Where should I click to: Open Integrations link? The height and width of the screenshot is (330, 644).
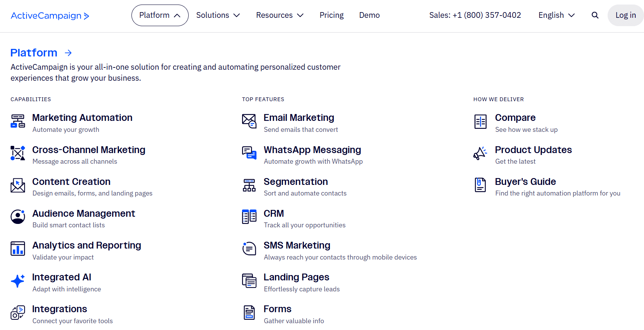[59, 309]
